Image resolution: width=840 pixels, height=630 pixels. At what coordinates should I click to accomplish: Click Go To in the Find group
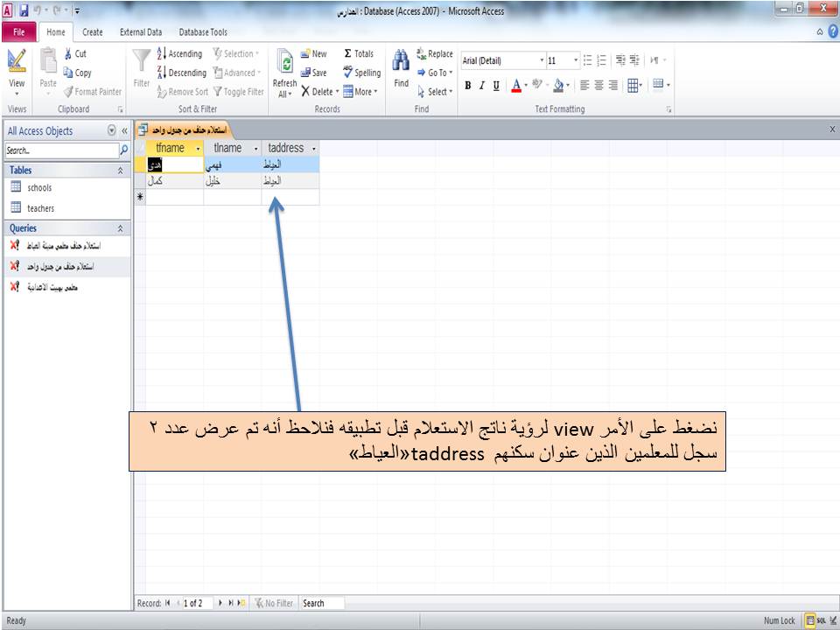(x=435, y=73)
